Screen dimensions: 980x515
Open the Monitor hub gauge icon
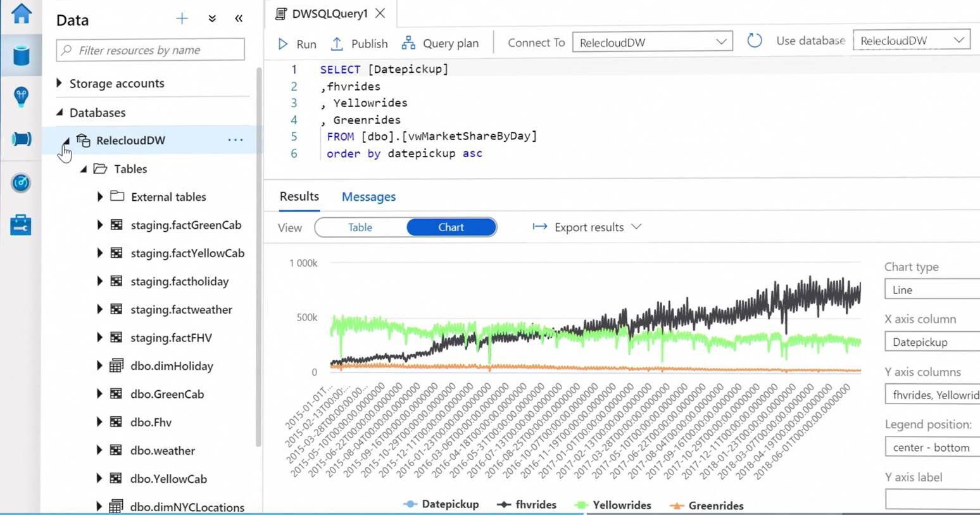[x=21, y=182]
